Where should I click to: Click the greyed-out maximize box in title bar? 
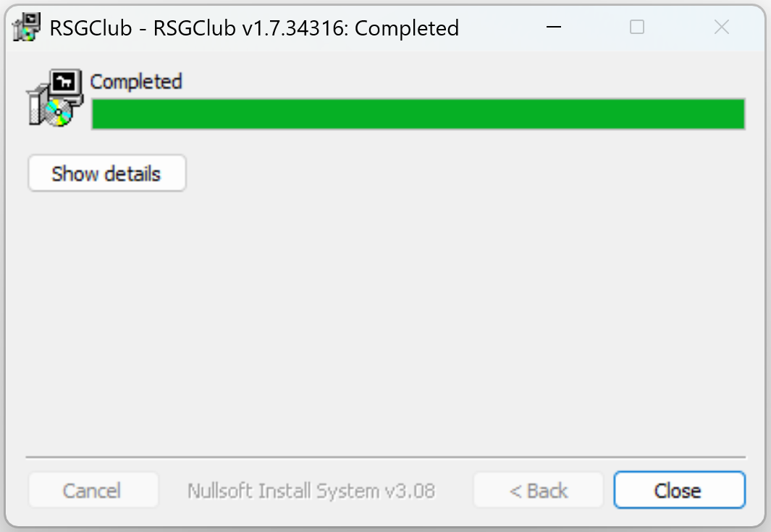tap(637, 27)
